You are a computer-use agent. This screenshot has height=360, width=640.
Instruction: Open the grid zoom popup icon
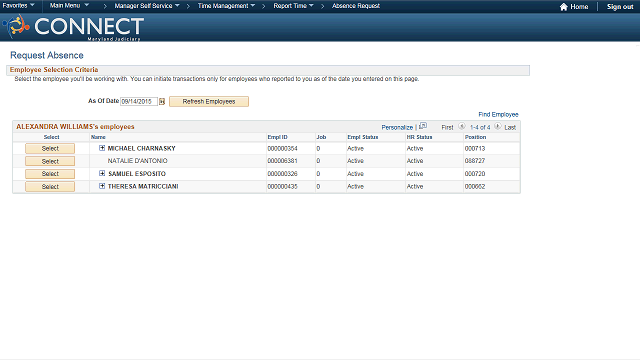pos(423,126)
